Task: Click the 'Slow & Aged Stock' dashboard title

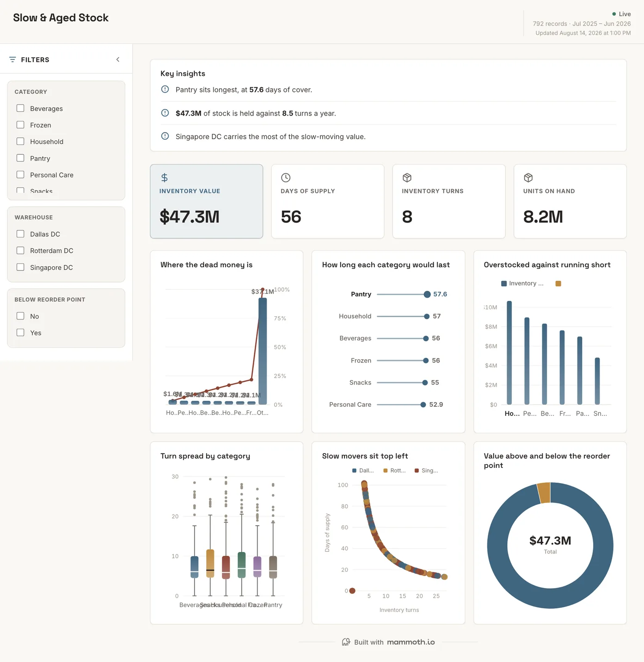Action: [x=61, y=18]
